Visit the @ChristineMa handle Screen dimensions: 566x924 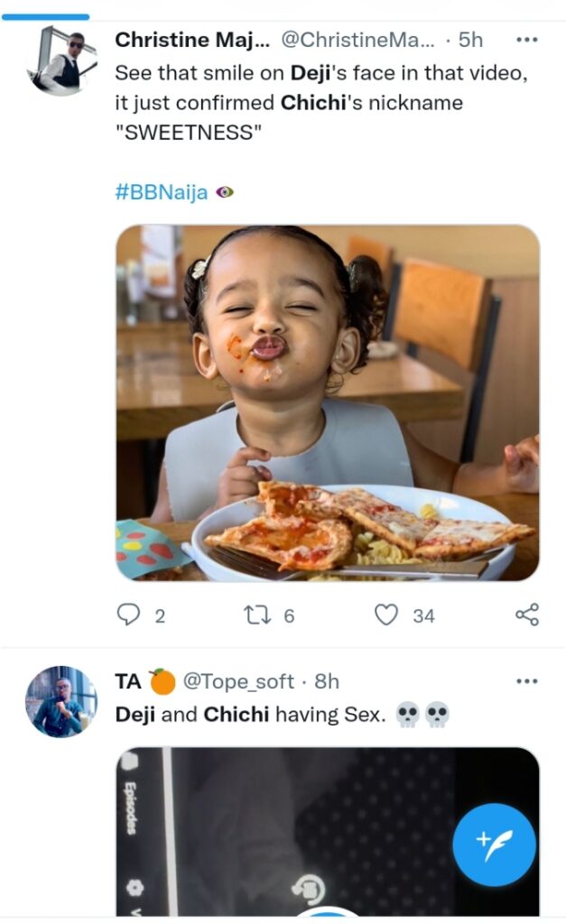[x=357, y=41]
